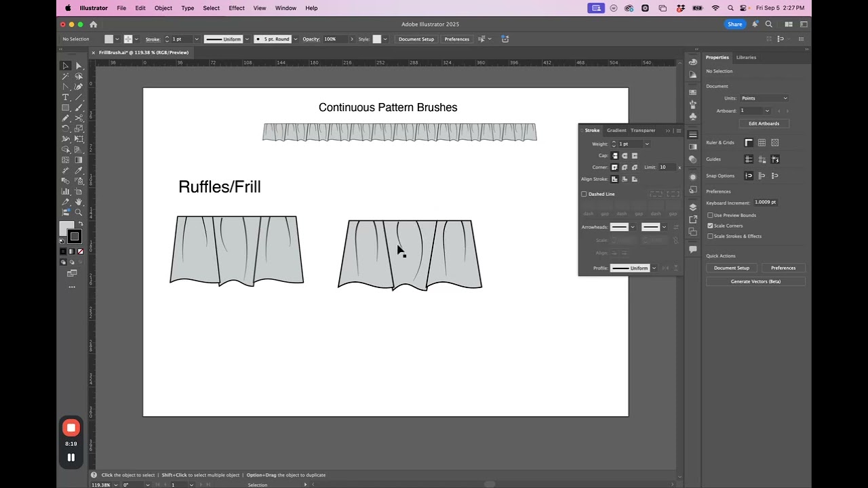This screenshot has width=868, height=488.
Task: Click the Stroke color box in toolbar
Action: (75, 237)
